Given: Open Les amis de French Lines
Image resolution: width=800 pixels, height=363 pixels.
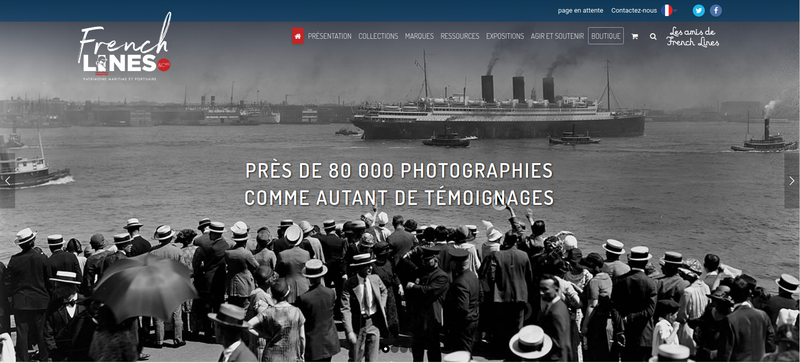Looking at the screenshot, I should point(692,37).
